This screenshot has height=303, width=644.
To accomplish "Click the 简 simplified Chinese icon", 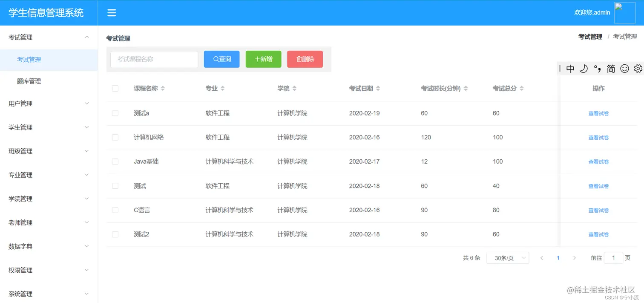I will 611,69.
